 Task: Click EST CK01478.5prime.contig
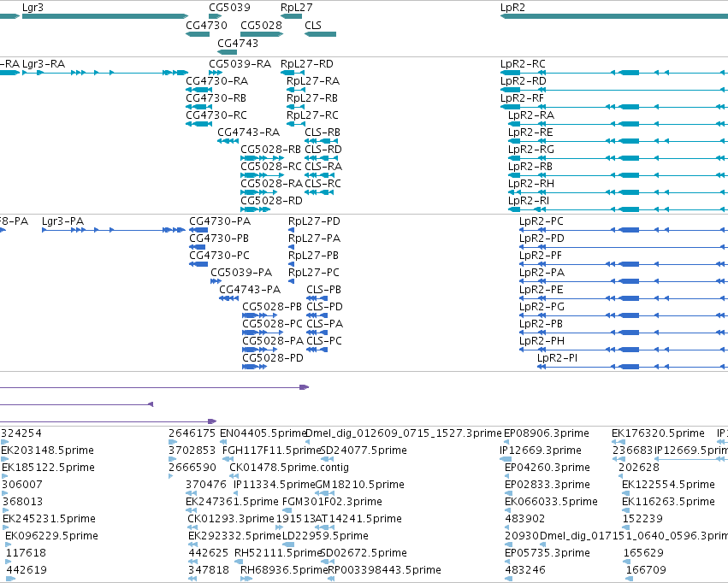(289, 468)
